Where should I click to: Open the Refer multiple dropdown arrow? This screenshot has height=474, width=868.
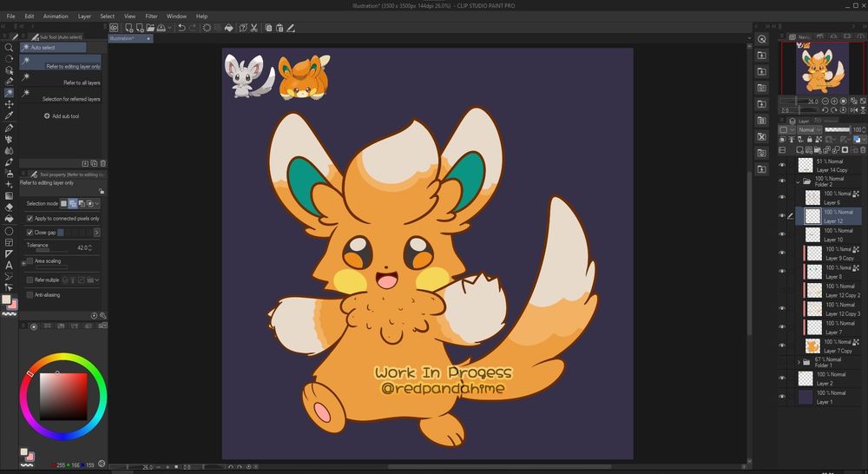(97, 280)
